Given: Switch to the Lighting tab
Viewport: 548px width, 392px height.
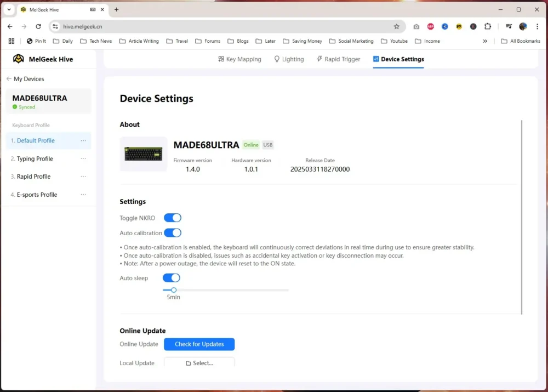Looking at the screenshot, I should pos(289,59).
